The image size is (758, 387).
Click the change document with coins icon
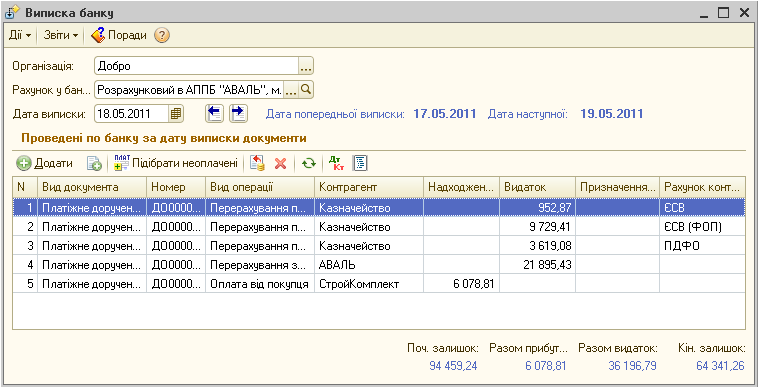tap(257, 163)
